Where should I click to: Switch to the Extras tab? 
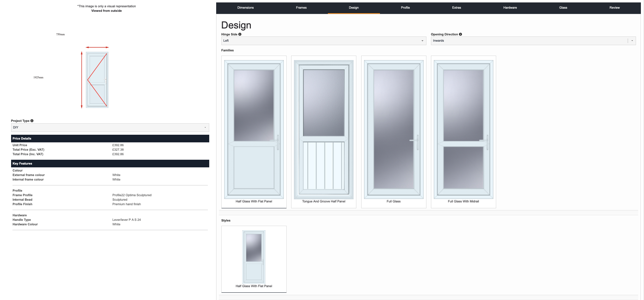coord(456,8)
